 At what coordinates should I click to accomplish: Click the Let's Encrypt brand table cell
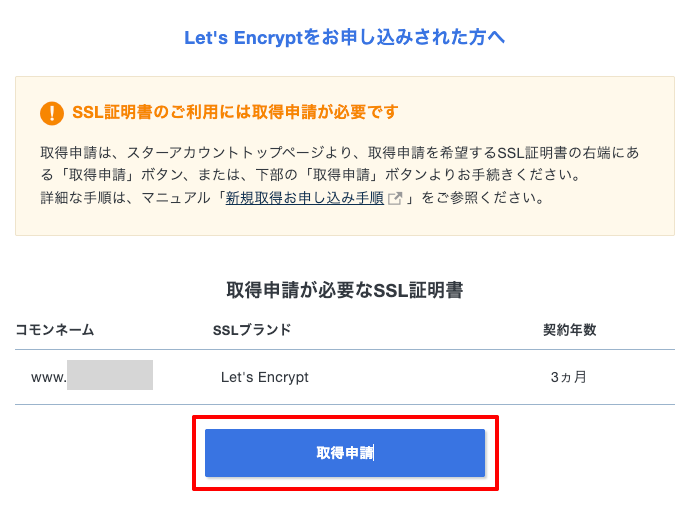[x=265, y=377]
